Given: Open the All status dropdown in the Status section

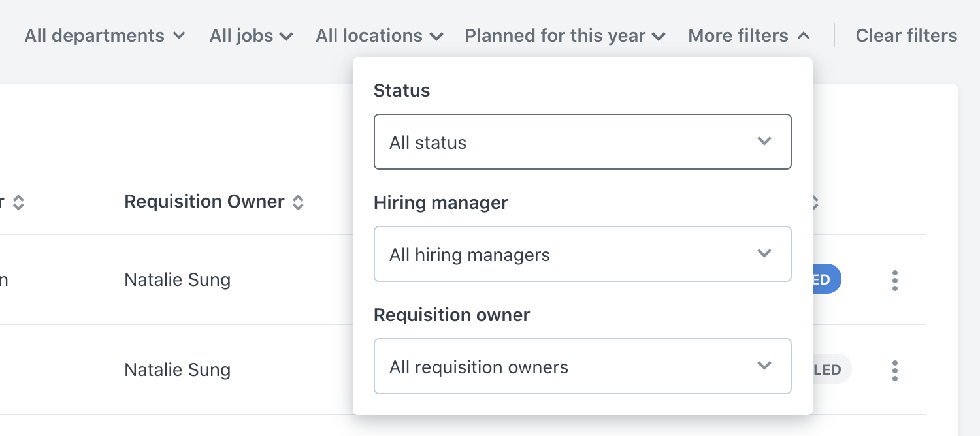Looking at the screenshot, I should (x=582, y=141).
